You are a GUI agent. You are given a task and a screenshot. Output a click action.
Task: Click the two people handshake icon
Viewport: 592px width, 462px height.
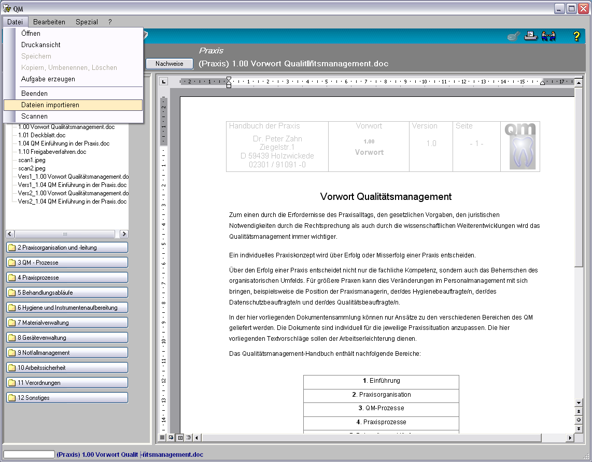click(549, 36)
